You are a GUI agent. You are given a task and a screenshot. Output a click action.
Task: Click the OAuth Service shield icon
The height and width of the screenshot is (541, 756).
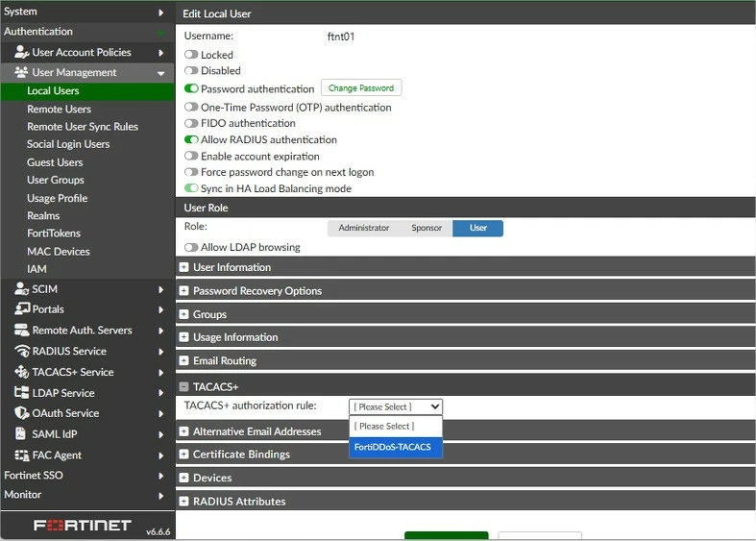tap(22, 413)
